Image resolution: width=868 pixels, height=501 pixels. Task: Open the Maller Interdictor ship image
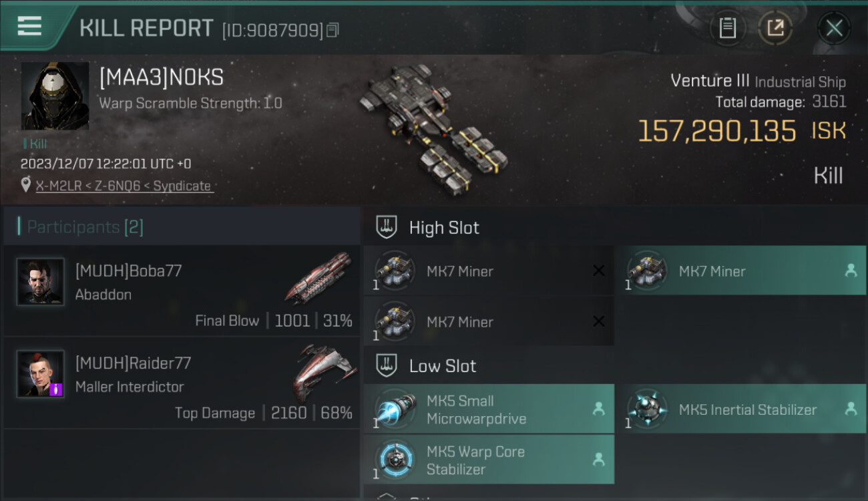tap(322, 371)
